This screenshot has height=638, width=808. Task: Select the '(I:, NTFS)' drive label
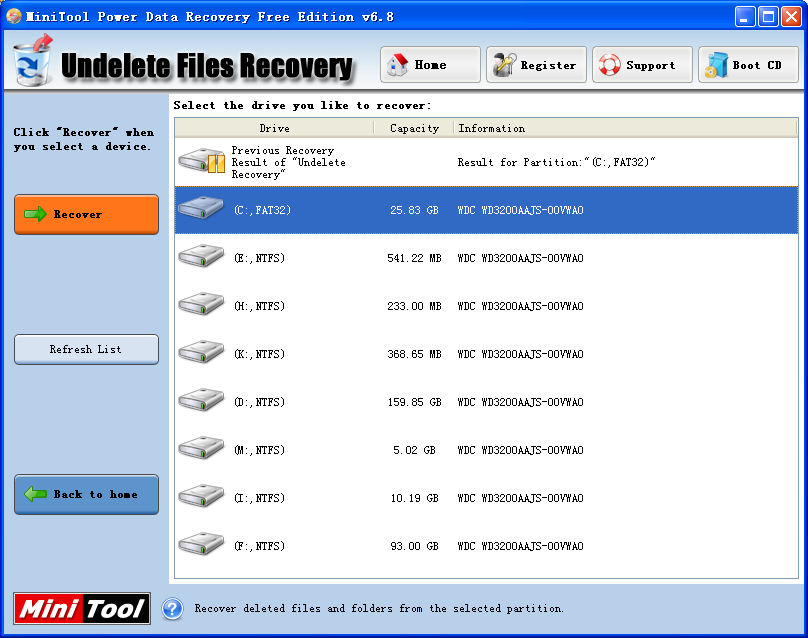[x=259, y=497]
